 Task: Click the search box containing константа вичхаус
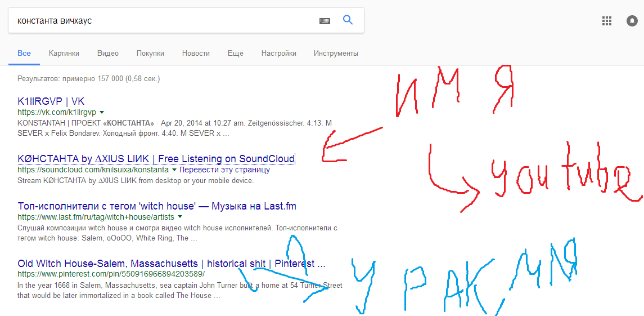pyautogui.click(x=186, y=20)
